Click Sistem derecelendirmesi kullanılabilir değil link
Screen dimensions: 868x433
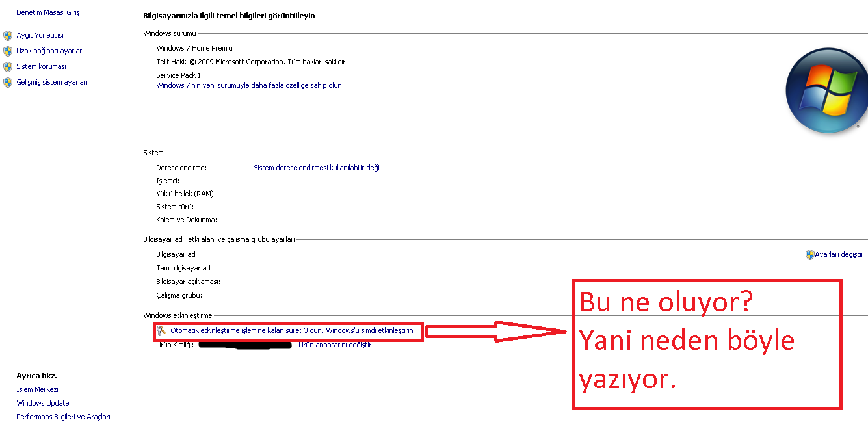pyautogui.click(x=317, y=168)
